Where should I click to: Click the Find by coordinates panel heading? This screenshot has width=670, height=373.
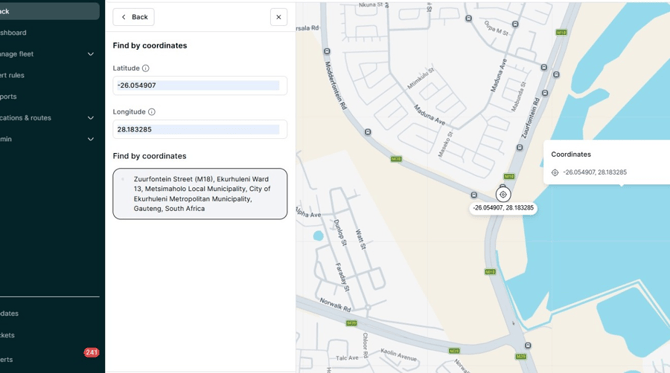pyautogui.click(x=150, y=46)
